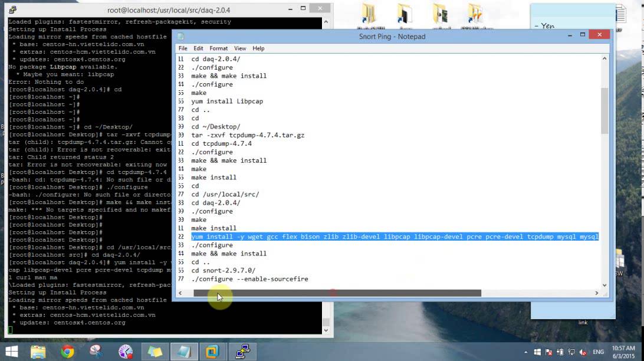Select desktop folder shortcut with green circuit image
Viewport: 644px width, 361px height.
[441, 15]
